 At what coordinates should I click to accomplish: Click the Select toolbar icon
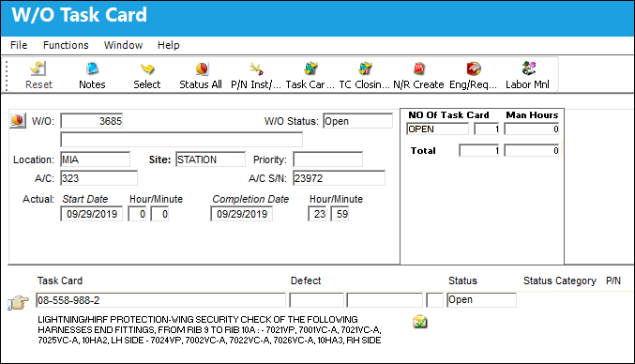click(x=147, y=68)
